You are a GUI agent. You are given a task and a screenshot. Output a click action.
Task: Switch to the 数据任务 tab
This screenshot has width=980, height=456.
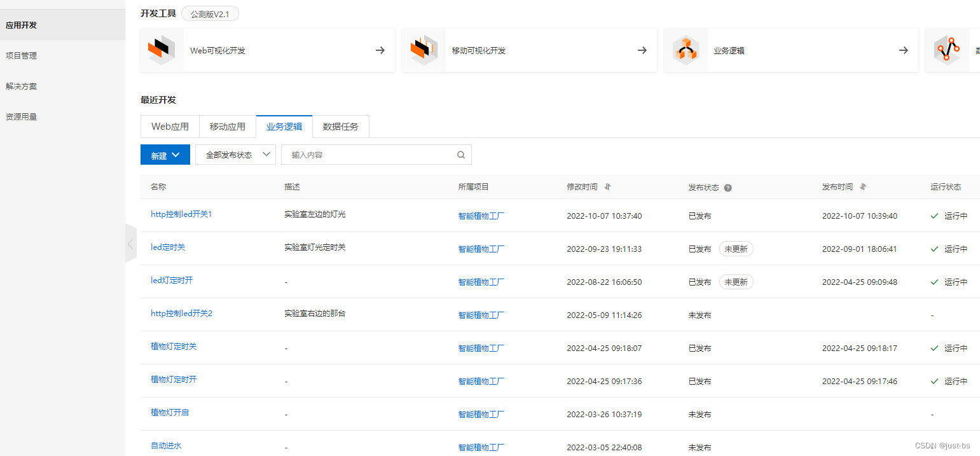point(341,126)
